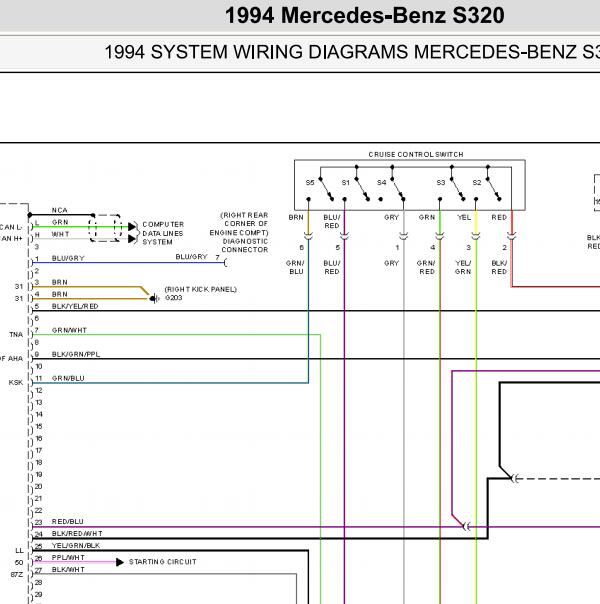The height and width of the screenshot is (604, 600).
Task: Click the connector terminal after 'BLU/GRY 7'
Action: (225, 263)
